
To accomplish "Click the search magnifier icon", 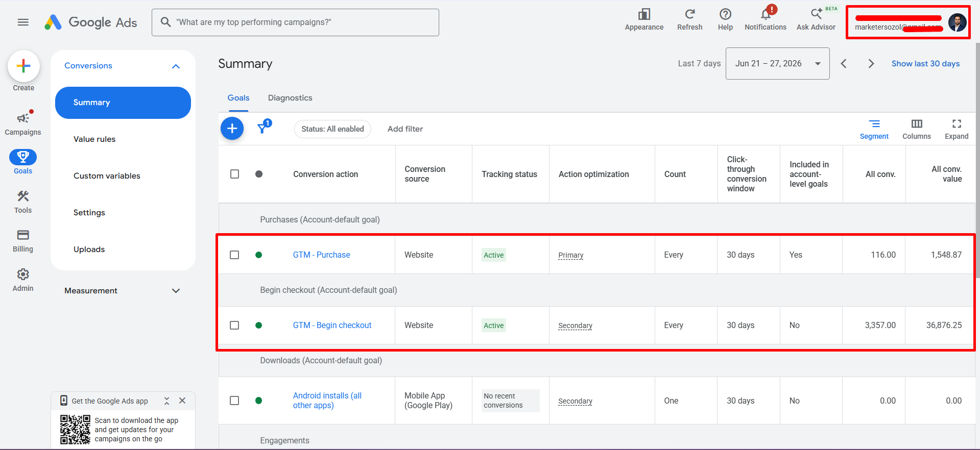I will tap(165, 22).
